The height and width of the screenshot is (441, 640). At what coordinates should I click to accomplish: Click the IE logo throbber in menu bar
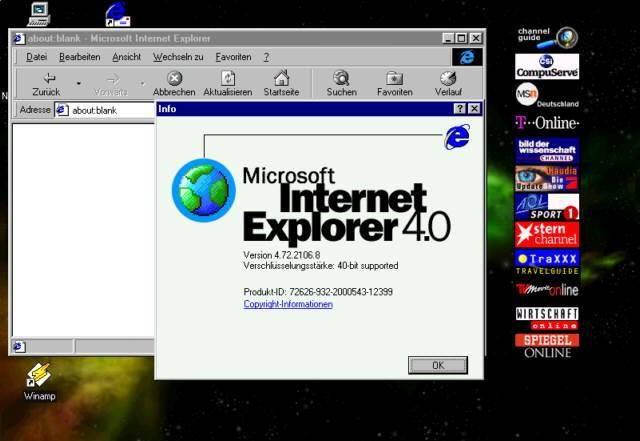467,57
